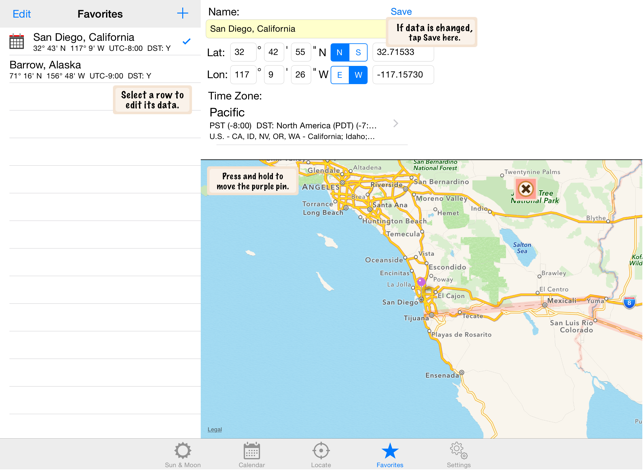643x470 pixels.
Task: Open the Favorites tab
Action: point(390,455)
